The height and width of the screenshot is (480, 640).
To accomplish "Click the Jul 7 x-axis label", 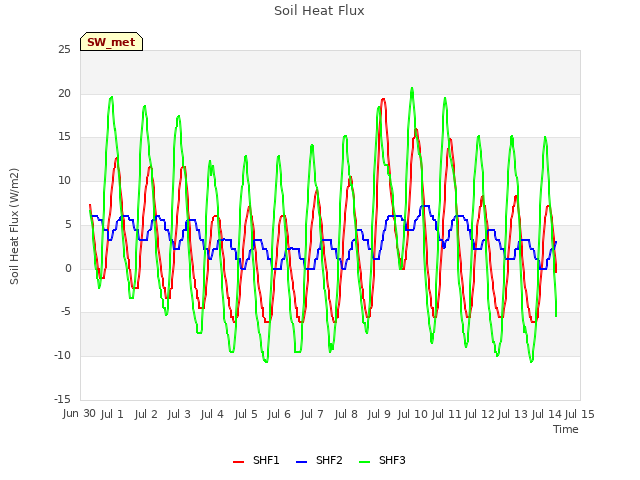I will 312,414.
